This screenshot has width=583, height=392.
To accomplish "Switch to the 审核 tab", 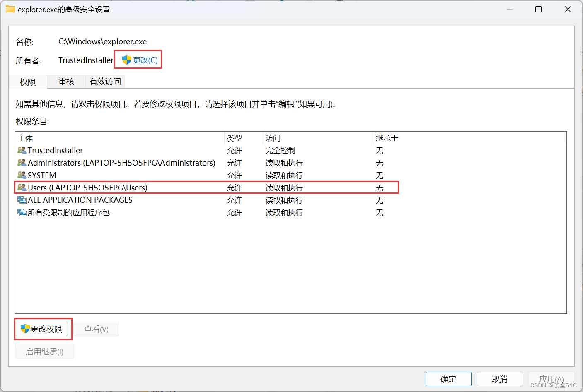I will pyautogui.click(x=66, y=82).
